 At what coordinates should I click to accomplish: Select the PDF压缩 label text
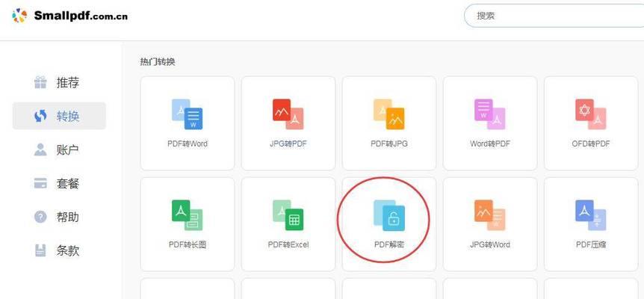click(591, 244)
